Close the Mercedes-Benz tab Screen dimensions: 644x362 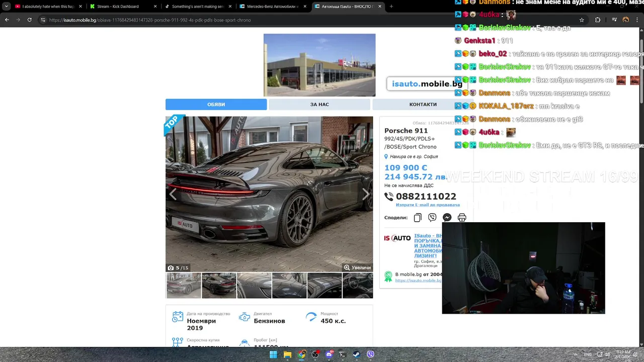304,7
